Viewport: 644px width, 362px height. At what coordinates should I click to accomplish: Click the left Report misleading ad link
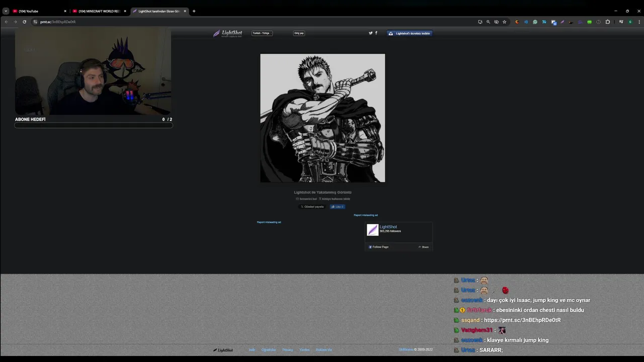click(269, 222)
